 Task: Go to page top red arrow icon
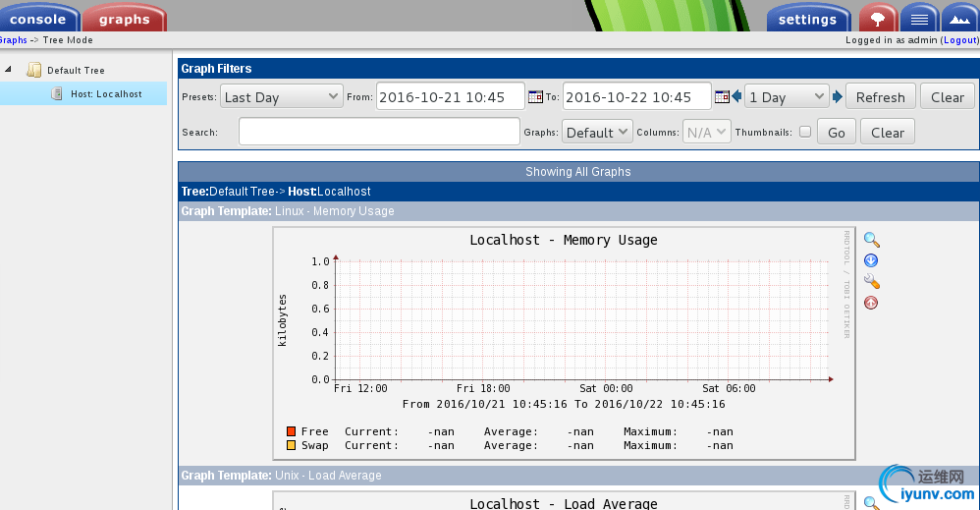[871, 303]
